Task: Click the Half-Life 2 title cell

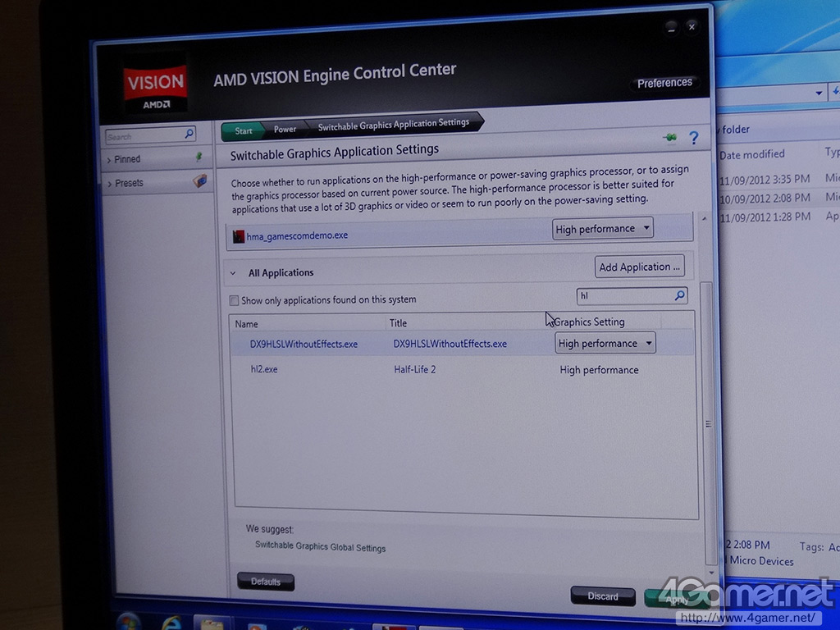Action: [414, 369]
